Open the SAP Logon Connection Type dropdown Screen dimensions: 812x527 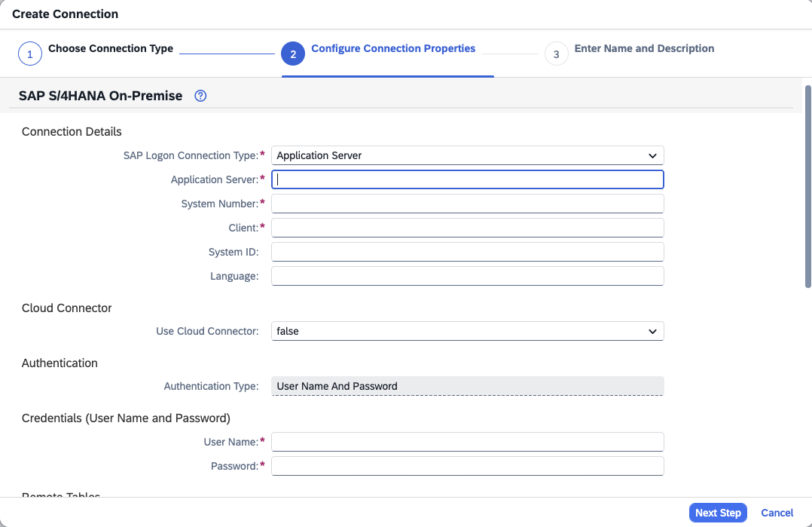click(466, 155)
